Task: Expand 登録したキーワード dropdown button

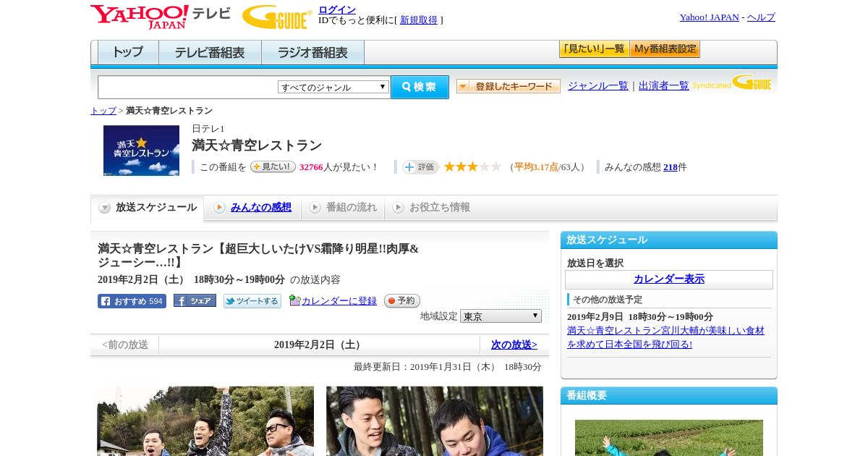Action: pos(509,86)
